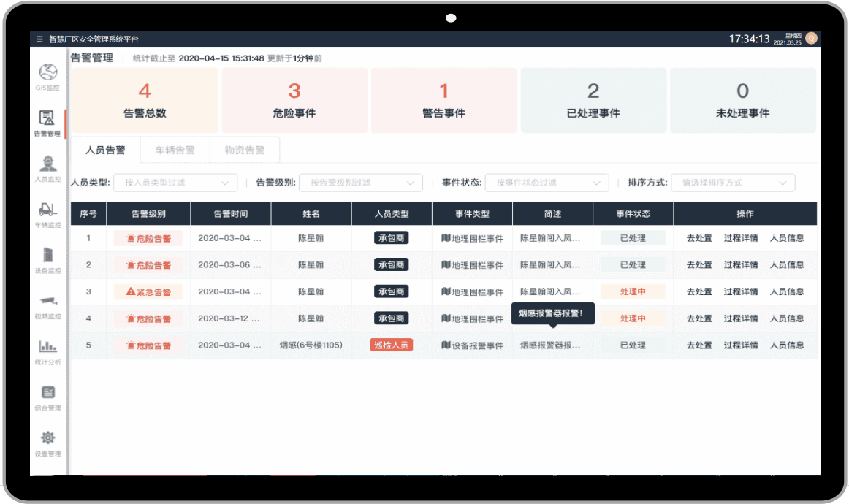Open 设置管理 gear icon
The height and width of the screenshot is (504, 849).
tap(47, 439)
